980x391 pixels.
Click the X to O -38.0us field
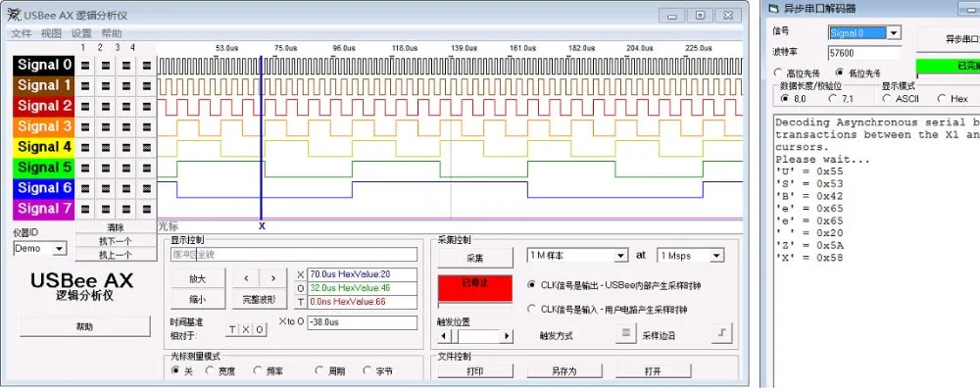click(362, 323)
